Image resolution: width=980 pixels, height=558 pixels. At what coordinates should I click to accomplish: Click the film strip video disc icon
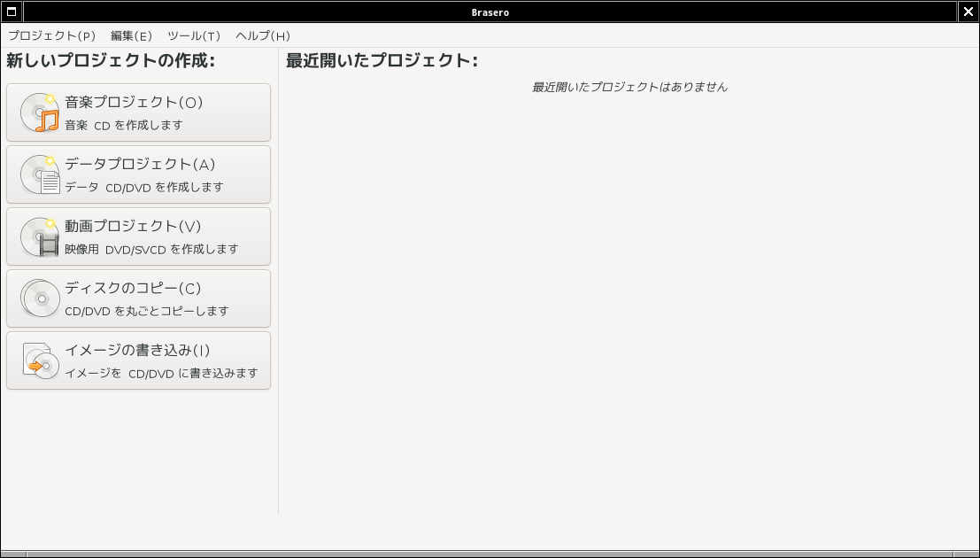40,236
